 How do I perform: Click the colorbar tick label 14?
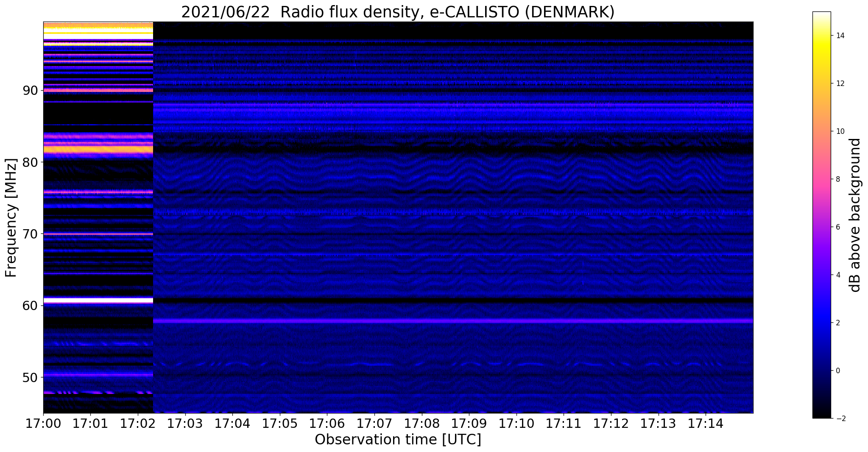(840, 36)
